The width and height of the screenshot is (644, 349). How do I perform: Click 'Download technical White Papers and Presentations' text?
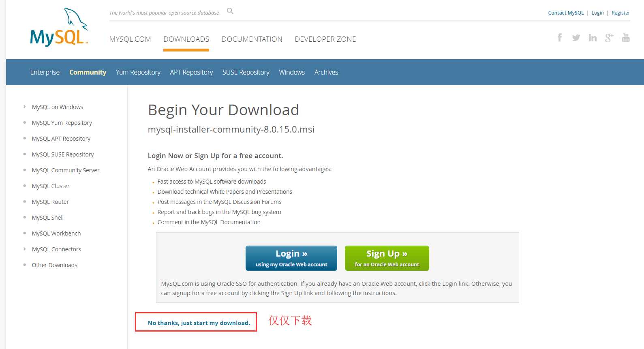click(225, 192)
